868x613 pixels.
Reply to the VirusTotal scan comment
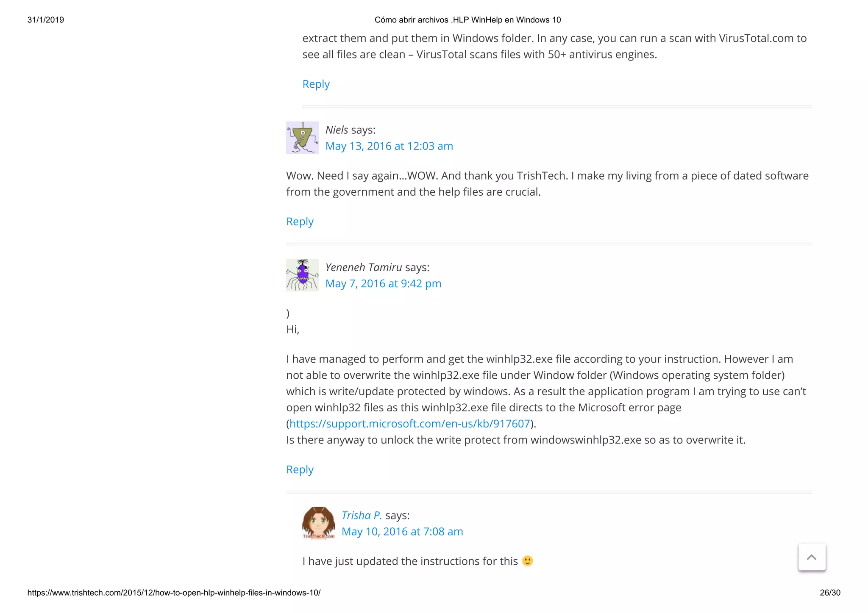coord(316,84)
